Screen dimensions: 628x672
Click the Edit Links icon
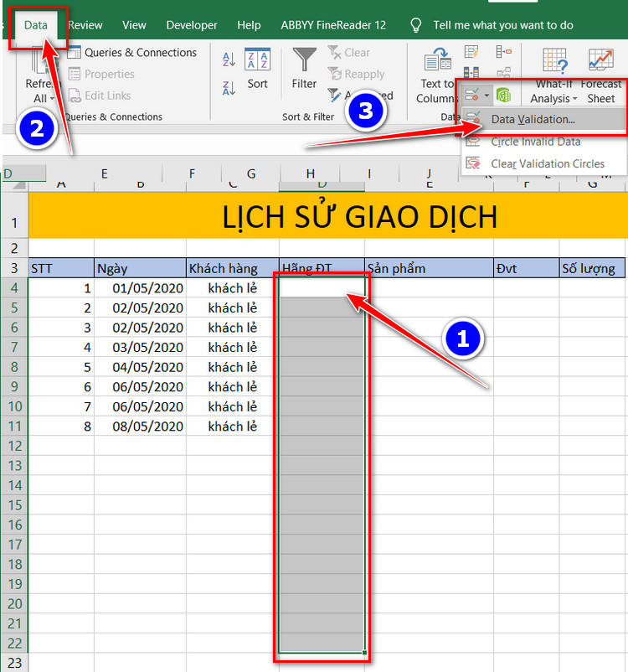tap(75, 96)
